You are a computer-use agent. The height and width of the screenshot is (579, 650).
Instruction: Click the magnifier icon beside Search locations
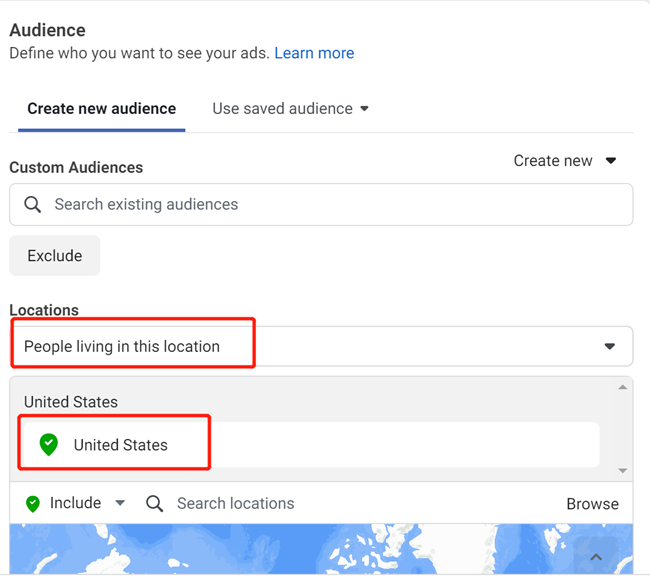click(154, 504)
